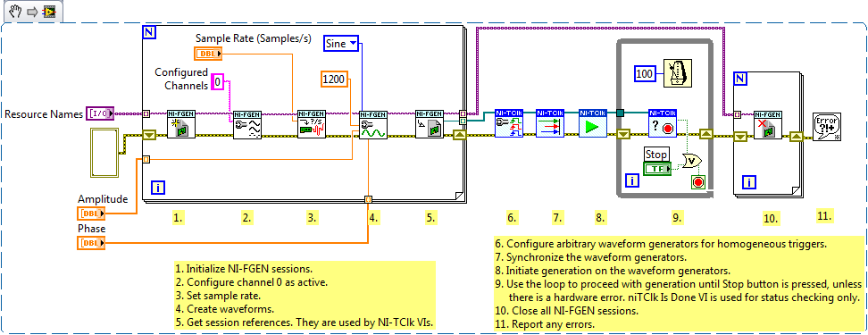
Task: Select the NI-TClk Initiate green play VI
Action: click(x=593, y=123)
